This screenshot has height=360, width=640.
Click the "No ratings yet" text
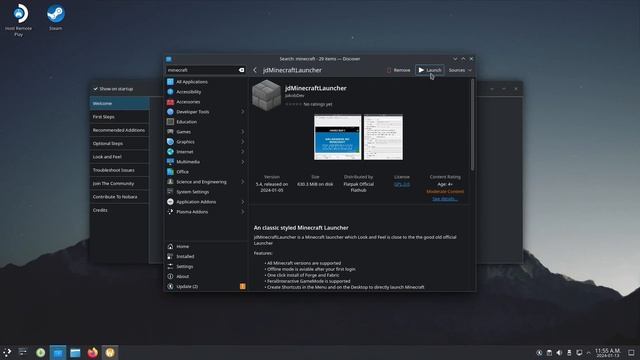click(x=318, y=104)
